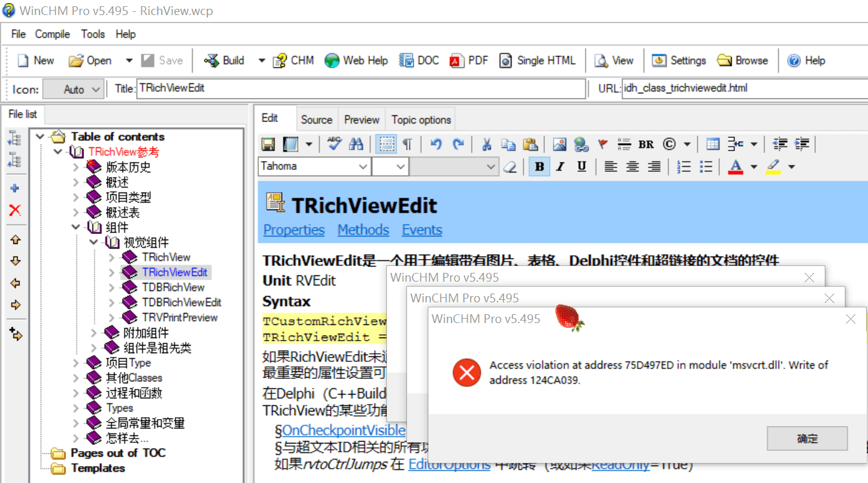Open the File menu
The image size is (868, 483).
(18, 34)
